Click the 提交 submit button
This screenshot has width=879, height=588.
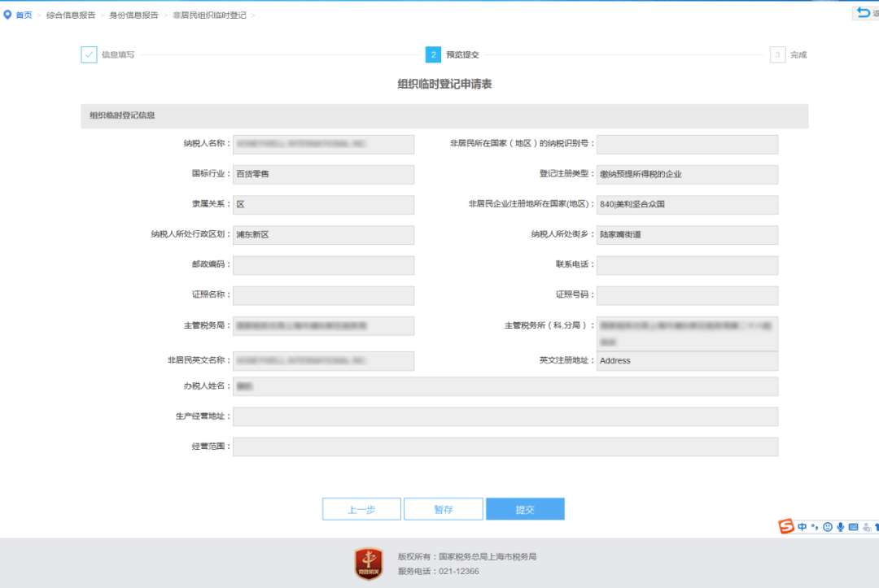(525, 508)
